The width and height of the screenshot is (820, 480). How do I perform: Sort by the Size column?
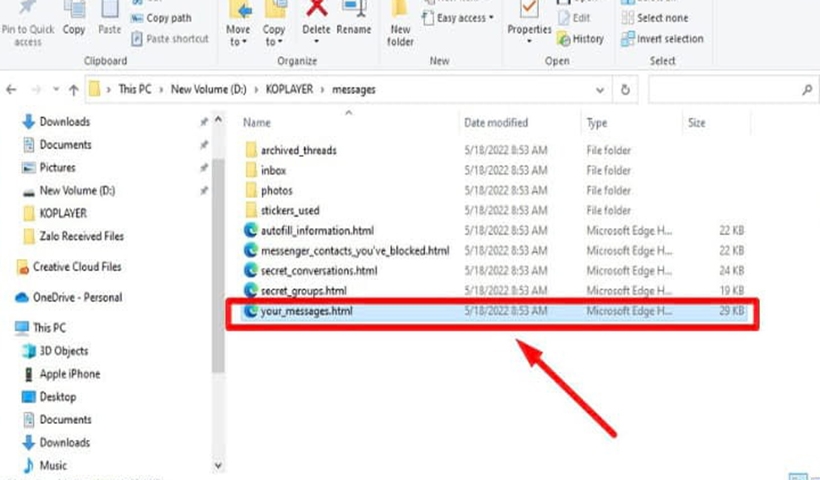pos(697,123)
